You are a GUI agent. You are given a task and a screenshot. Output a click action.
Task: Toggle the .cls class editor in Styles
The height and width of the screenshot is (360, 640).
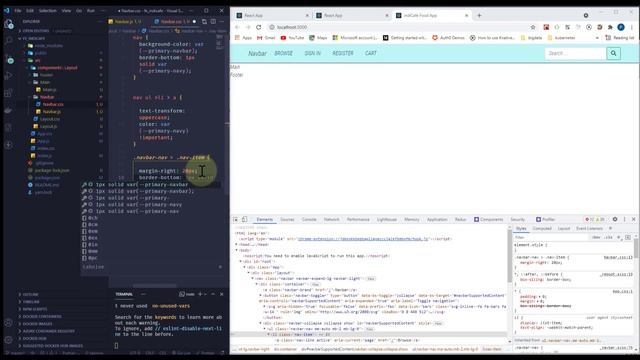tap(609, 237)
